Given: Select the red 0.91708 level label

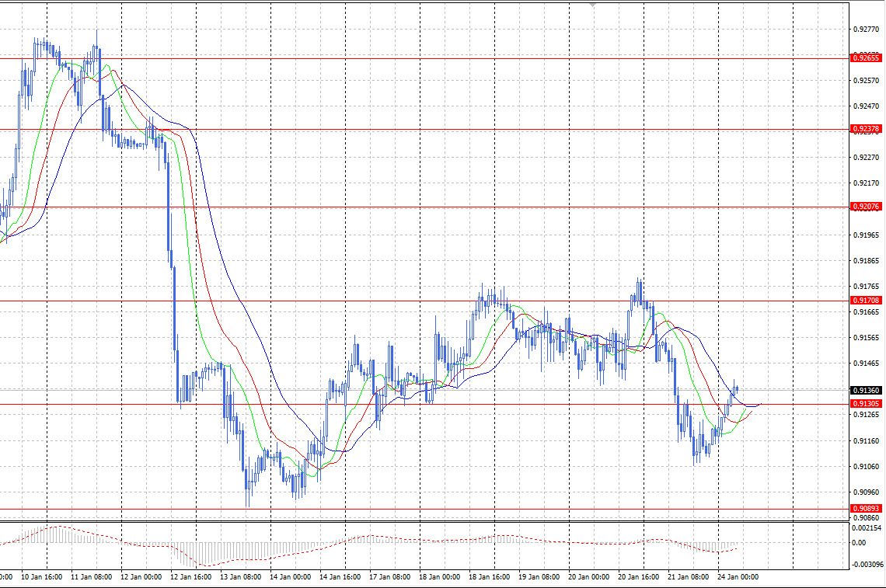Looking at the screenshot, I should point(866,301).
